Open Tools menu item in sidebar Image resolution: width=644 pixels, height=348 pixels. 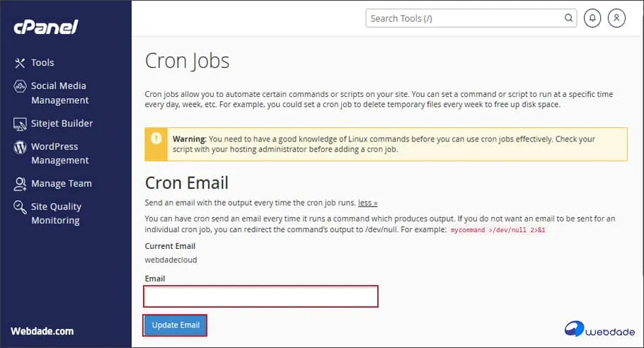click(42, 63)
